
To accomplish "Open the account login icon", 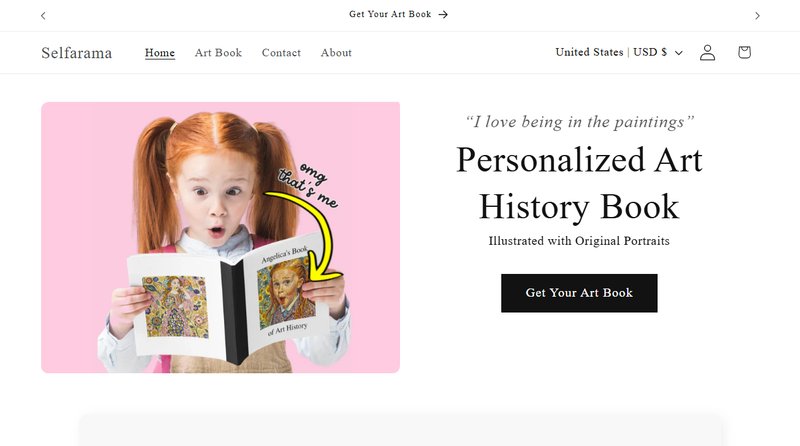I will click(x=707, y=53).
